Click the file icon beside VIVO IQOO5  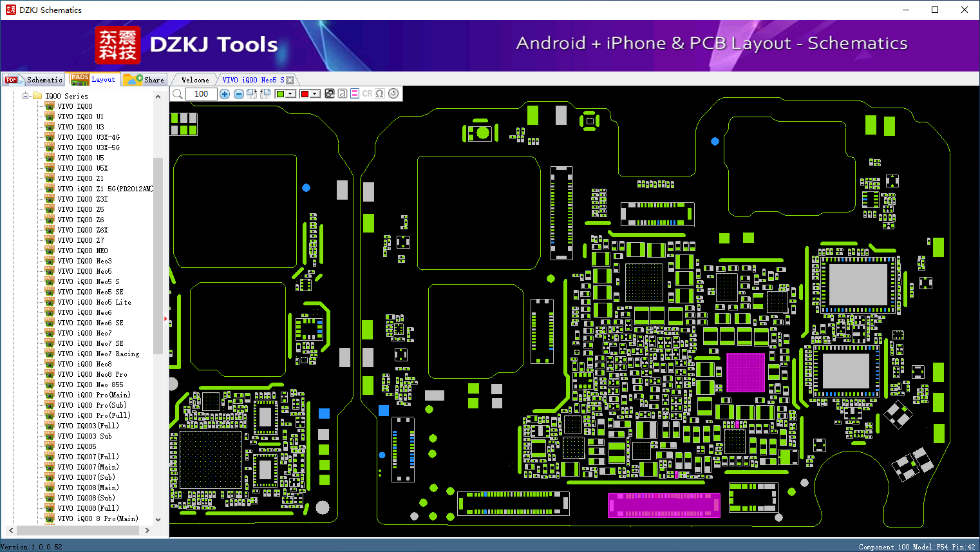click(x=50, y=446)
